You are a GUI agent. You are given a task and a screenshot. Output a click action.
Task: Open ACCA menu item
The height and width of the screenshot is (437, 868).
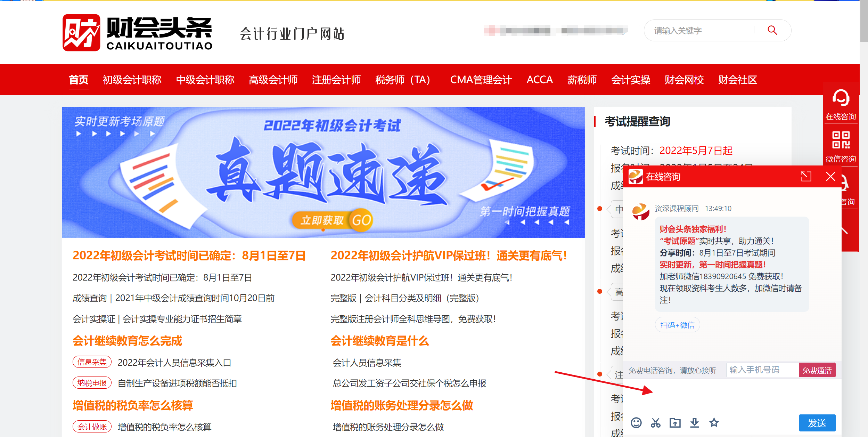click(540, 80)
